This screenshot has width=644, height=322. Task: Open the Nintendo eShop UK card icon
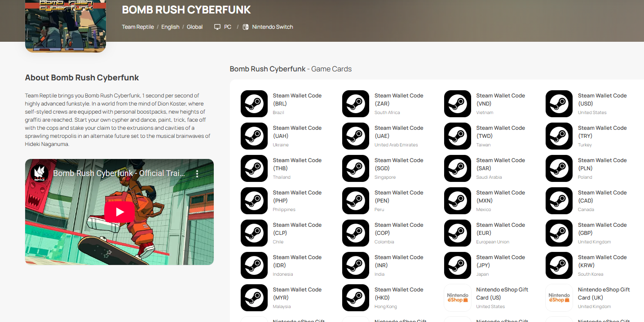click(x=559, y=298)
